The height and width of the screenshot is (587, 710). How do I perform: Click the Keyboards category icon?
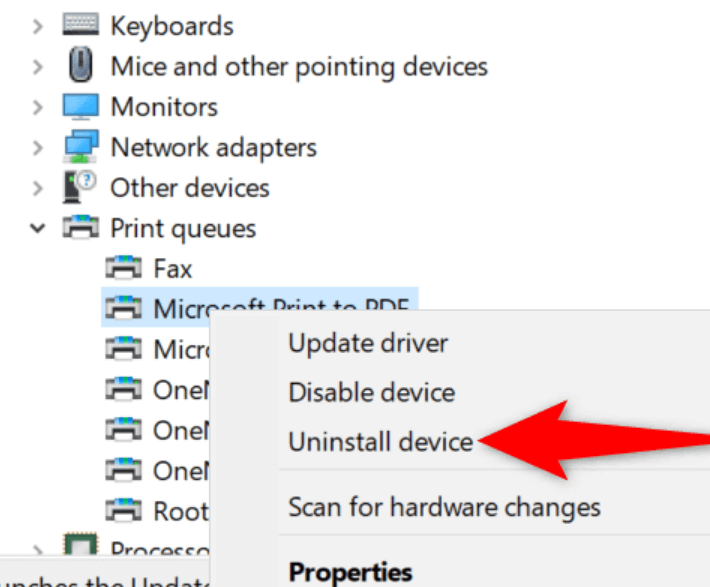click(x=80, y=24)
